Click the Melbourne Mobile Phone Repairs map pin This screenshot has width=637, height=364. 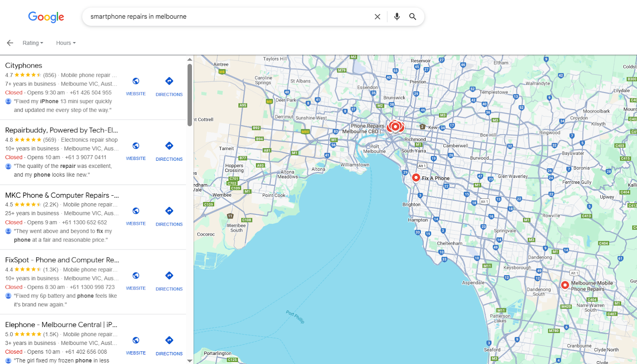pos(565,285)
